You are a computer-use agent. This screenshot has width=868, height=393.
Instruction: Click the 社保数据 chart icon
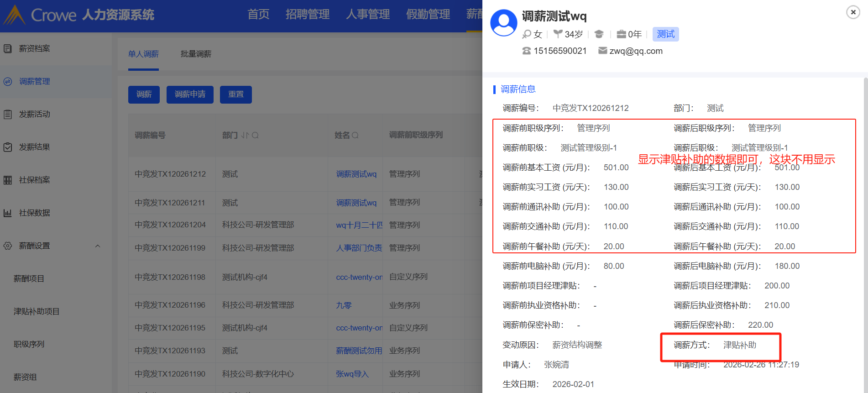[8, 213]
